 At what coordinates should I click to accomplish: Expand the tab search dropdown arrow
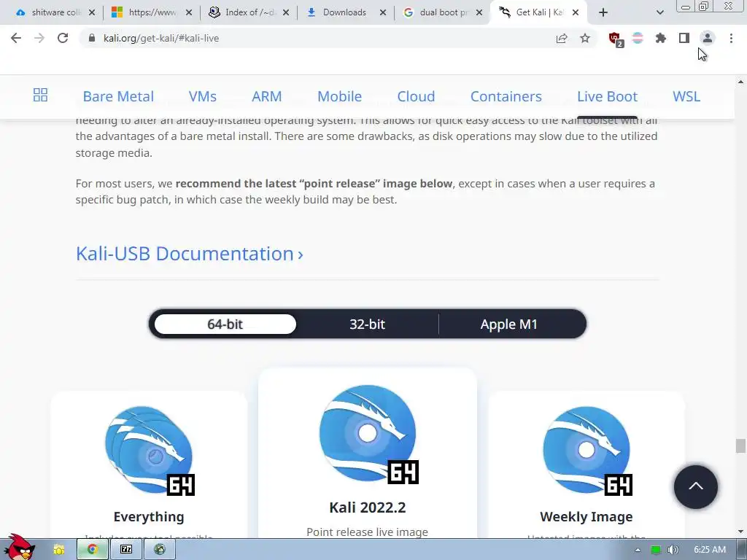click(659, 12)
